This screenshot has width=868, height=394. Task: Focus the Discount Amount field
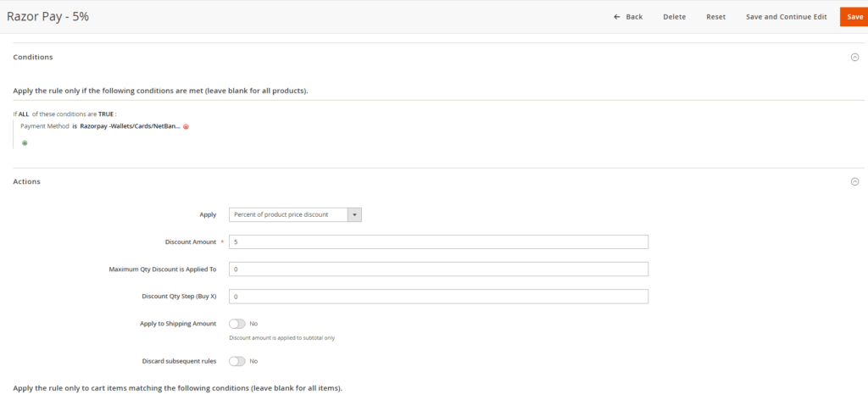coord(438,241)
